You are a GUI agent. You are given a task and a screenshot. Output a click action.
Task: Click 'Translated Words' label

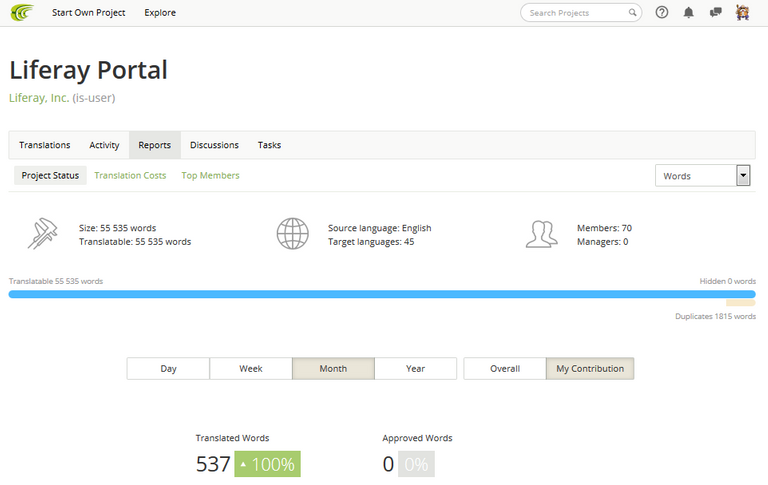pyautogui.click(x=233, y=438)
